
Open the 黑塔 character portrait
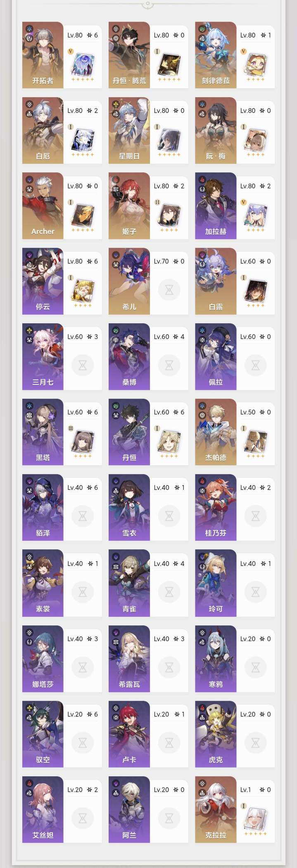pyautogui.click(x=43, y=432)
